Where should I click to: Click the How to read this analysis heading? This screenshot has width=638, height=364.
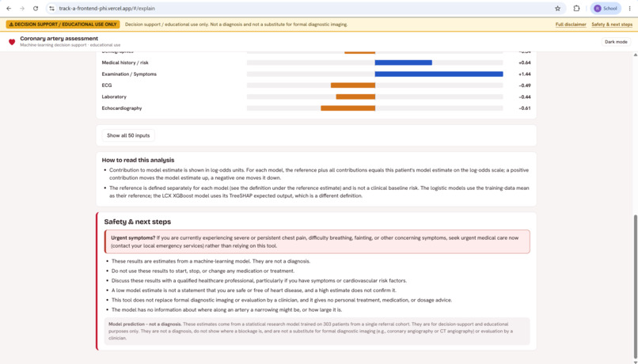pos(138,160)
